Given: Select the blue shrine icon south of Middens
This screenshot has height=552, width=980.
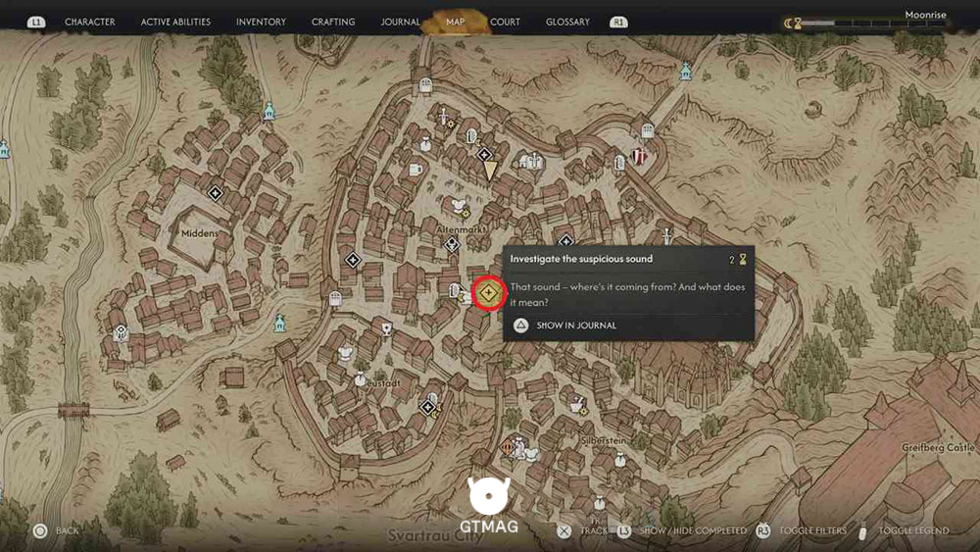Looking at the screenshot, I should (x=279, y=324).
